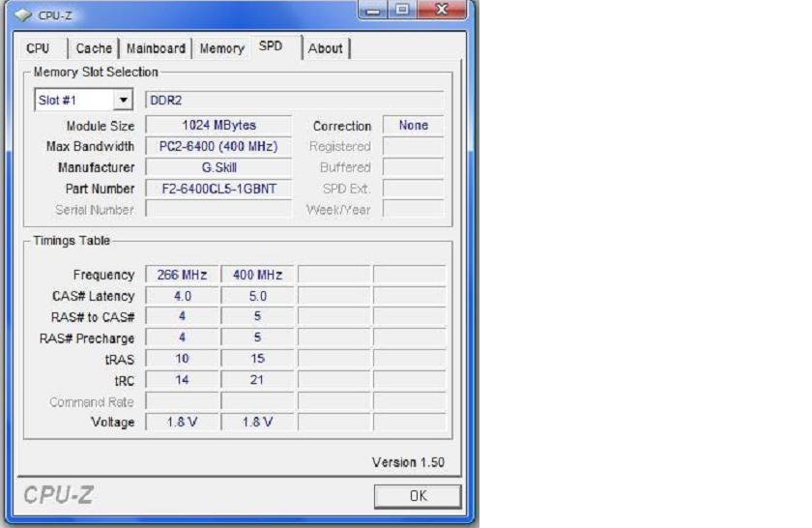Click the Timings Table group label
The image size is (812, 528).
click(x=72, y=241)
